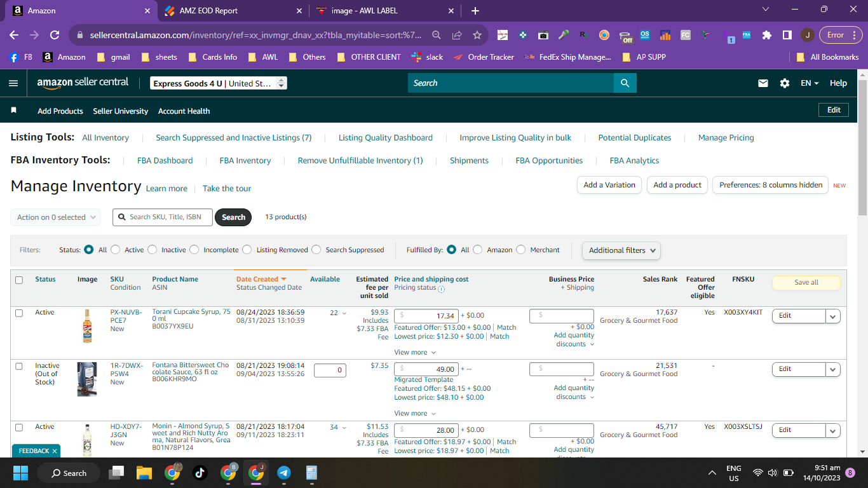This screenshot has height=488, width=868.
Task: Open Add Products in the nav bar
Action: pyautogui.click(x=60, y=111)
